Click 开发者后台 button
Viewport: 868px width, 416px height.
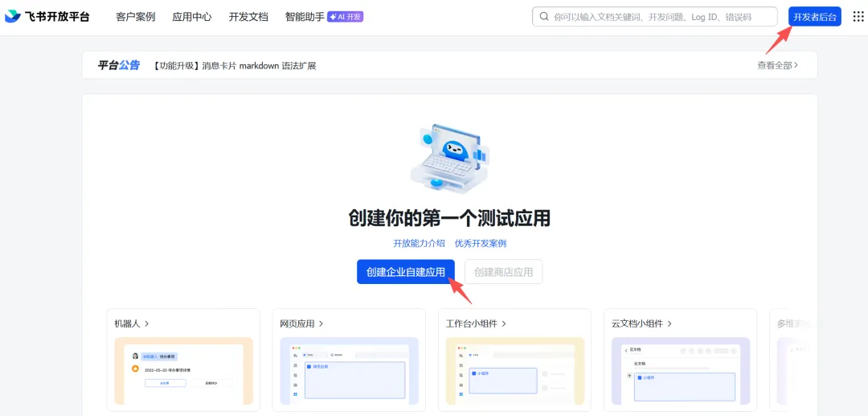(815, 17)
